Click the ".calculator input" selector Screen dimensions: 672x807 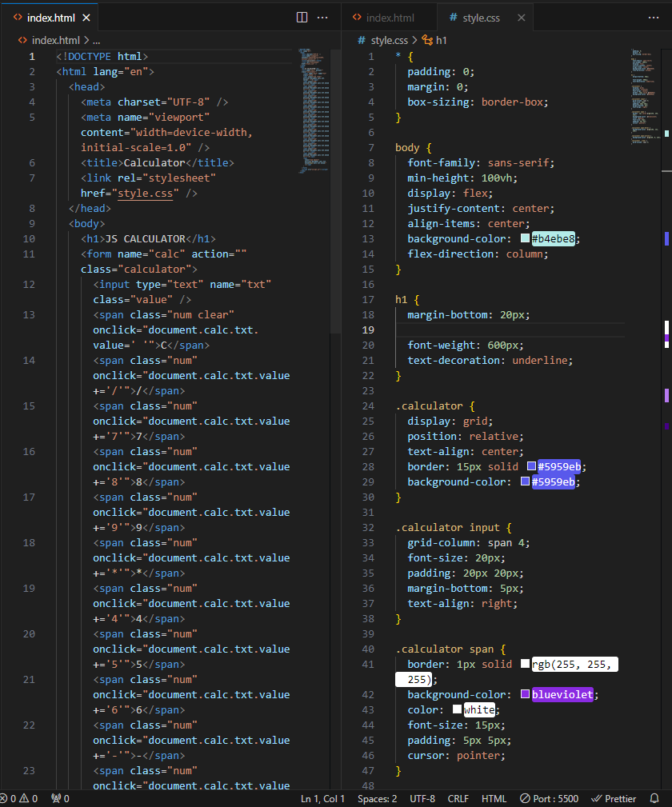pos(447,528)
